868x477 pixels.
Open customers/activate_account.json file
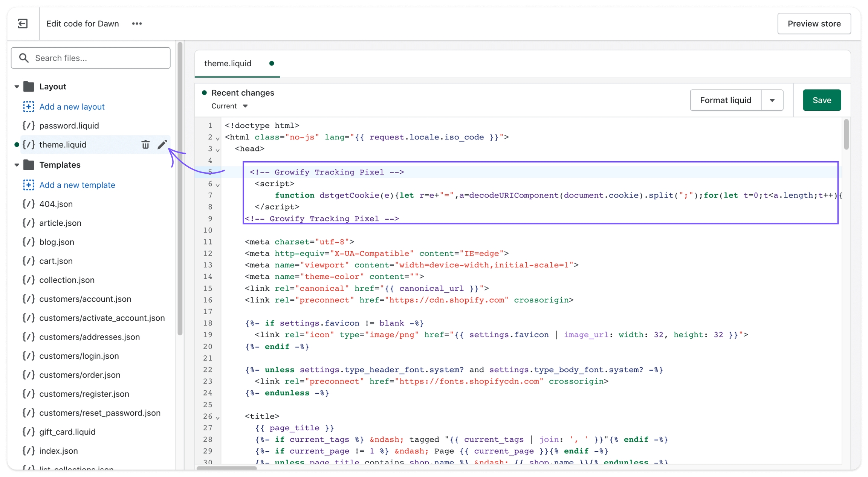click(x=102, y=318)
